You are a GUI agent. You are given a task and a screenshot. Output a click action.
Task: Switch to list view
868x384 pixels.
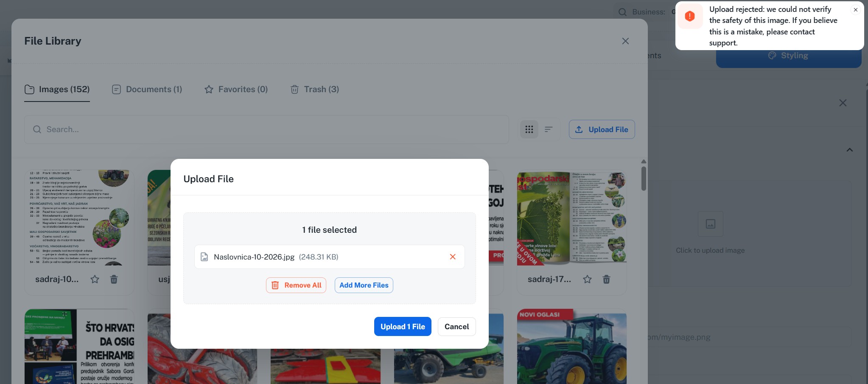[x=549, y=130]
